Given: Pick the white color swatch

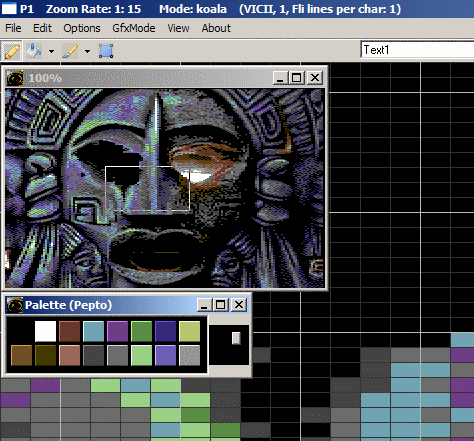Looking at the screenshot, I should point(45,331).
